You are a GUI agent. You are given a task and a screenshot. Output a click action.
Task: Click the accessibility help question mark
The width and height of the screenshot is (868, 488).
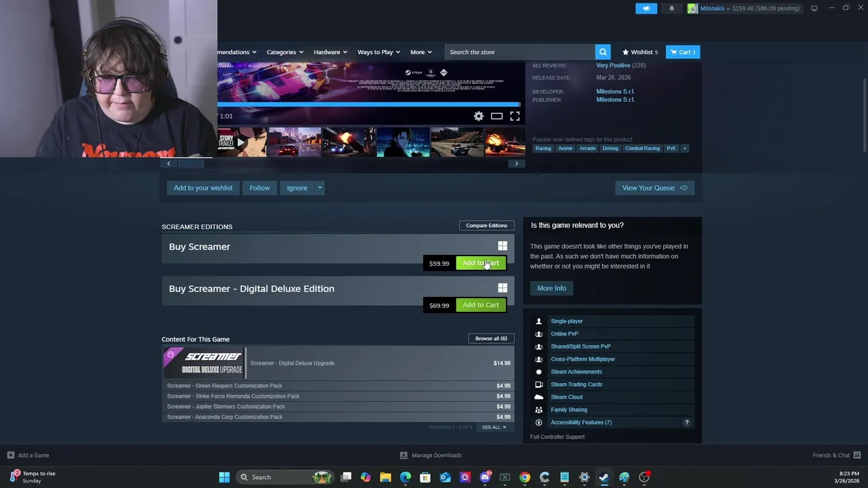point(686,422)
